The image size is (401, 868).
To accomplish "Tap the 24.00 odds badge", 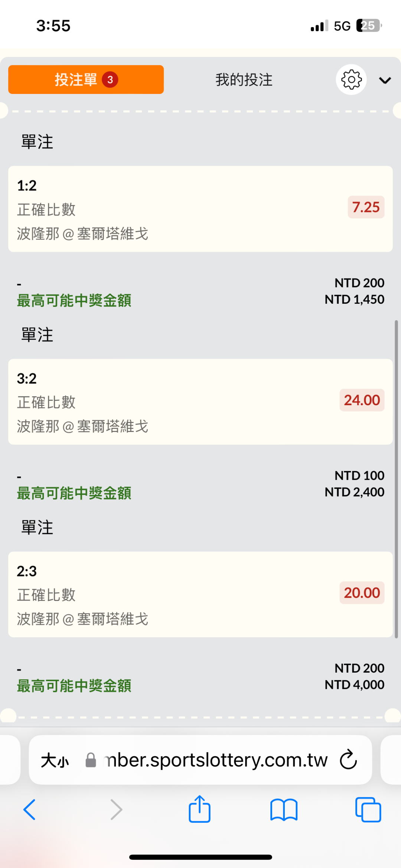I will tap(362, 400).
